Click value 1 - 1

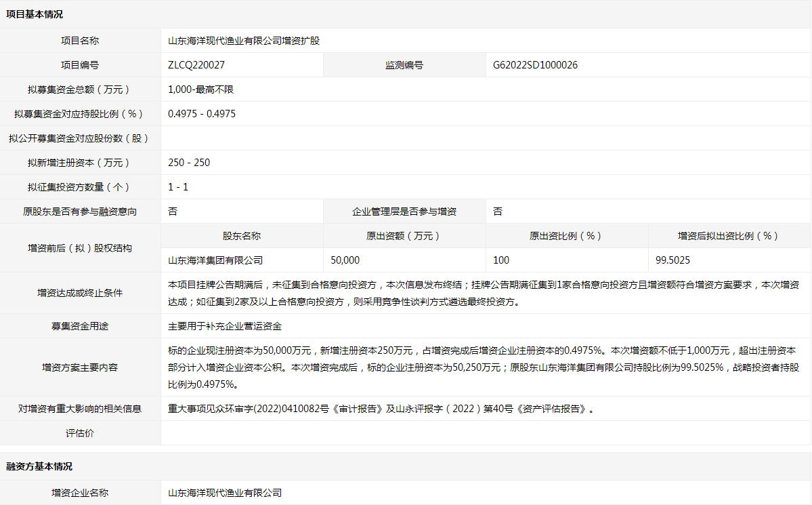178,187
